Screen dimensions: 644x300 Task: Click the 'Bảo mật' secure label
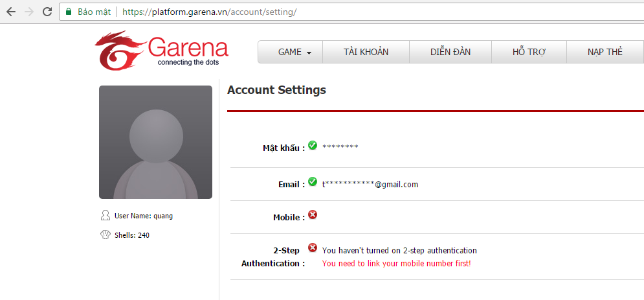click(94, 12)
